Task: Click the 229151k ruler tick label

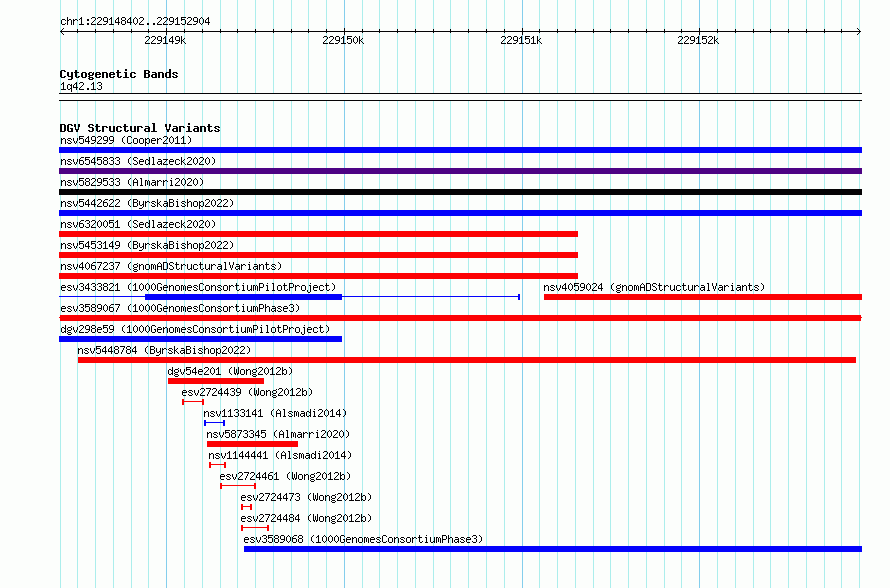Action: (521, 40)
